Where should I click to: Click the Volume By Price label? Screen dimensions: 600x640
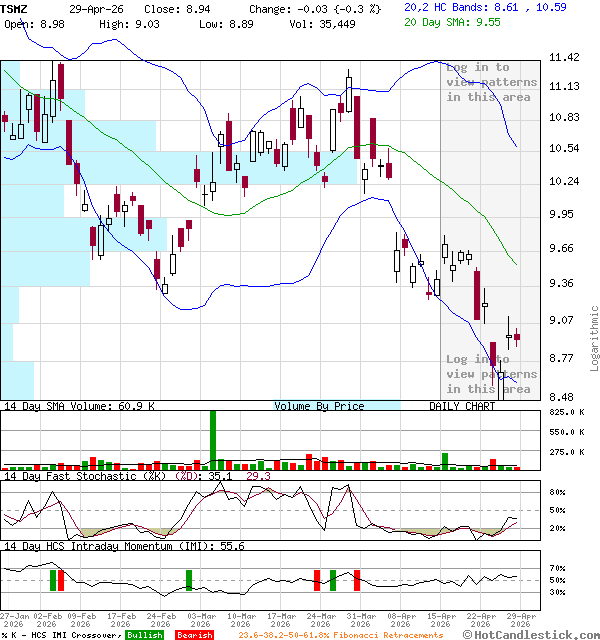tap(319, 406)
